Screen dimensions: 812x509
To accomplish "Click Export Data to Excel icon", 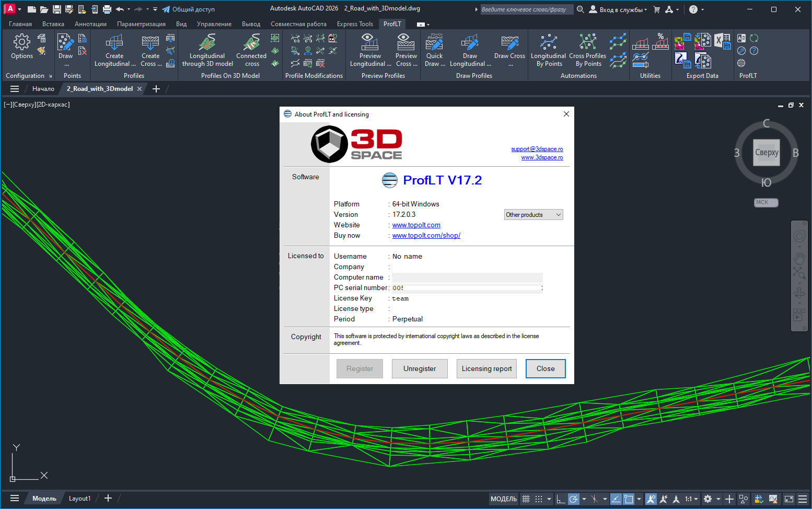I will point(722,40).
